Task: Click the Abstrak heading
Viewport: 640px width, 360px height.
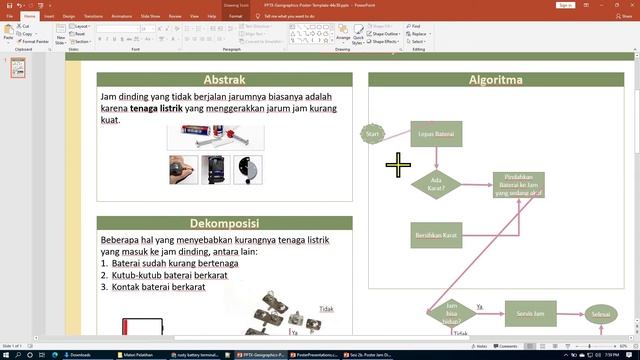Action: 224,80
